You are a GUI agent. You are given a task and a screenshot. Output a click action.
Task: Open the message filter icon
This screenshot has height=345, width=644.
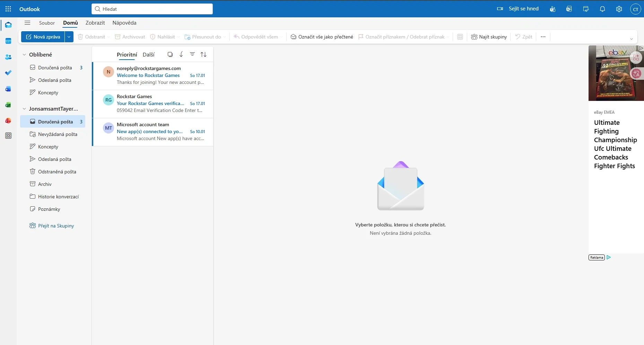(192, 54)
